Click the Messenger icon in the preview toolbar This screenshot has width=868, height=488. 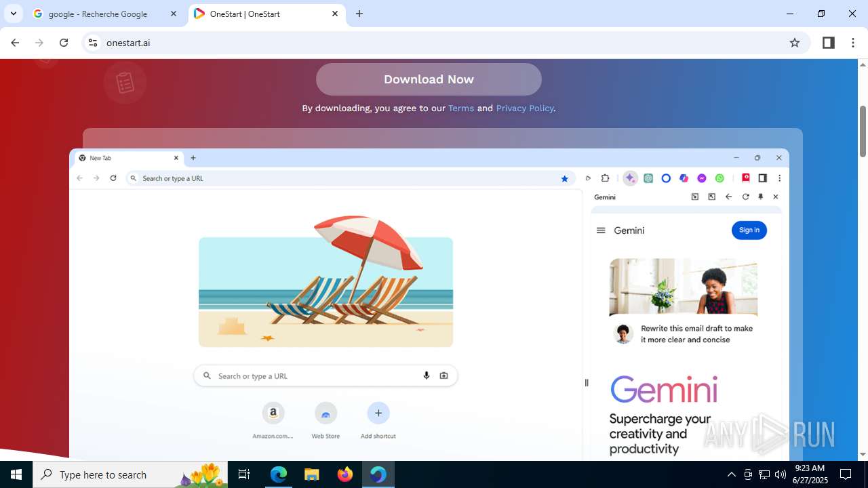702,178
